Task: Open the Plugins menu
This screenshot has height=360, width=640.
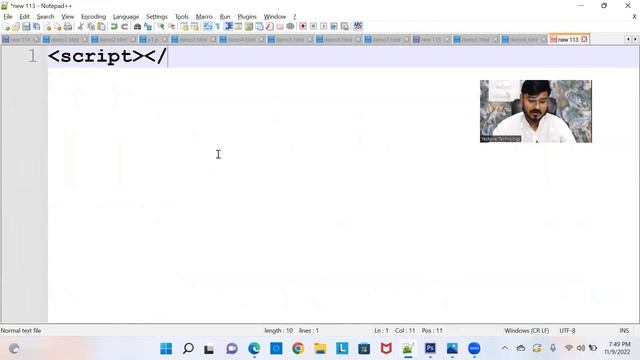Action: pos(247,17)
